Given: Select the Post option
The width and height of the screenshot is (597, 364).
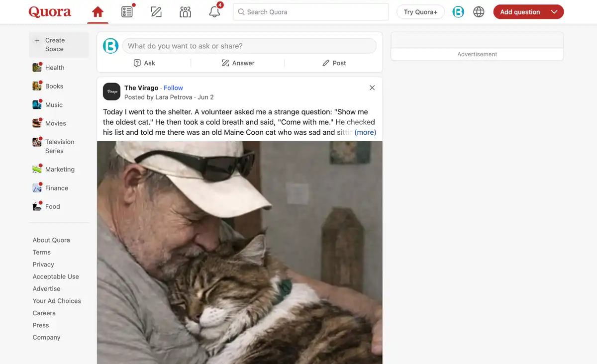Looking at the screenshot, I should pyautogui.click(x=334, y=63).
